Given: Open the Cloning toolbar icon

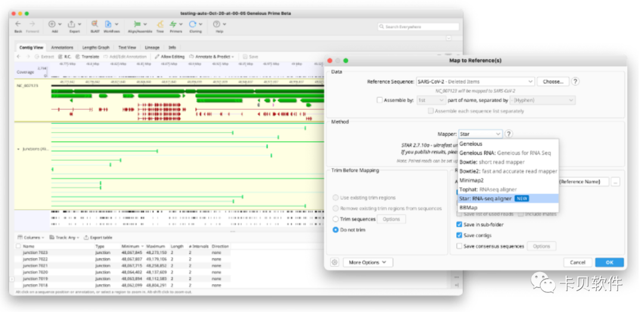Looking at the screenshot, I should [x=192, y=24].
